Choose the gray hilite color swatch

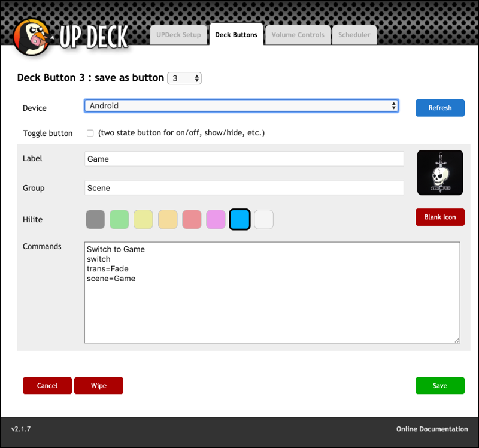96,219
